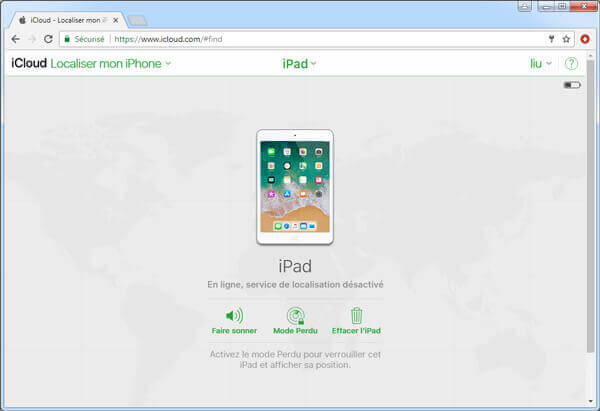Screen dimensions: 600x411
Task: Click the green Sécurisé padlock icon
Action: (67, 39)
